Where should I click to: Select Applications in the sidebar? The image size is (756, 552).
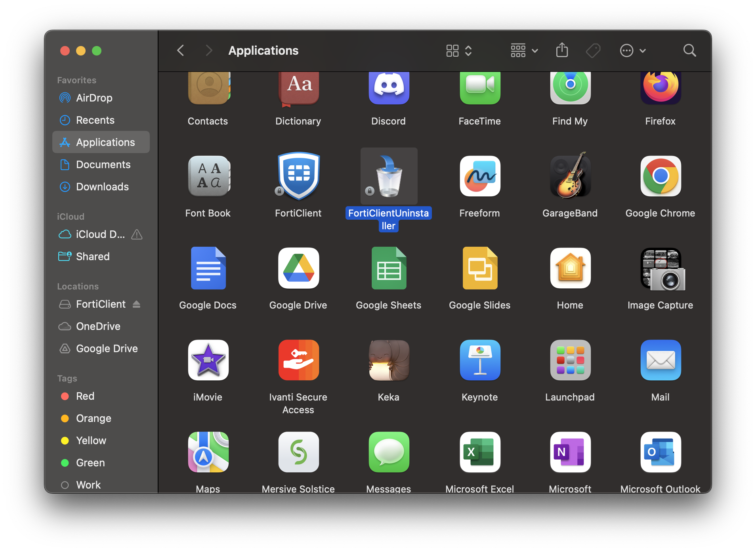(101, 142)
